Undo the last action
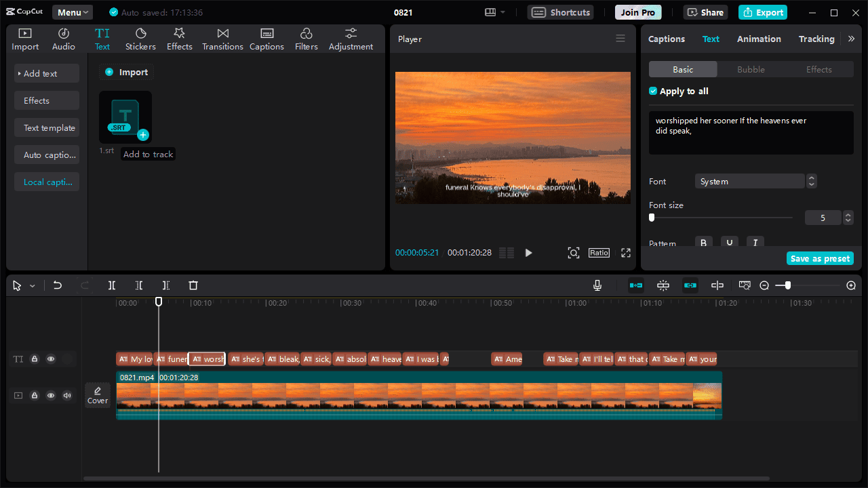This screenshot has height=488, width=868. (x=58, y=285)
